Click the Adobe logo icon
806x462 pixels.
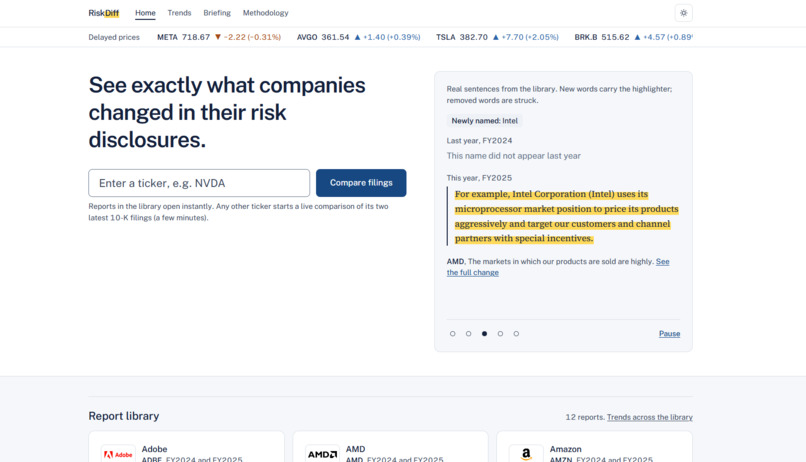coord(118,454)
